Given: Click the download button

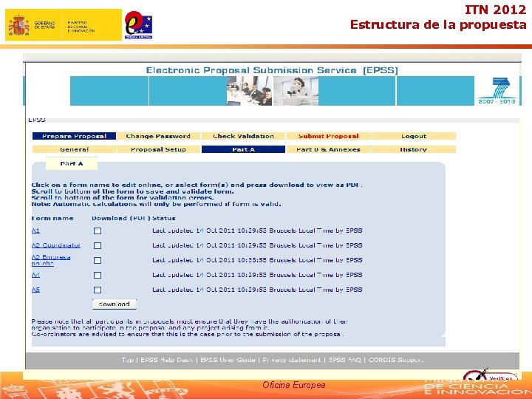Looking at the screenshot, I should point(115,304).
